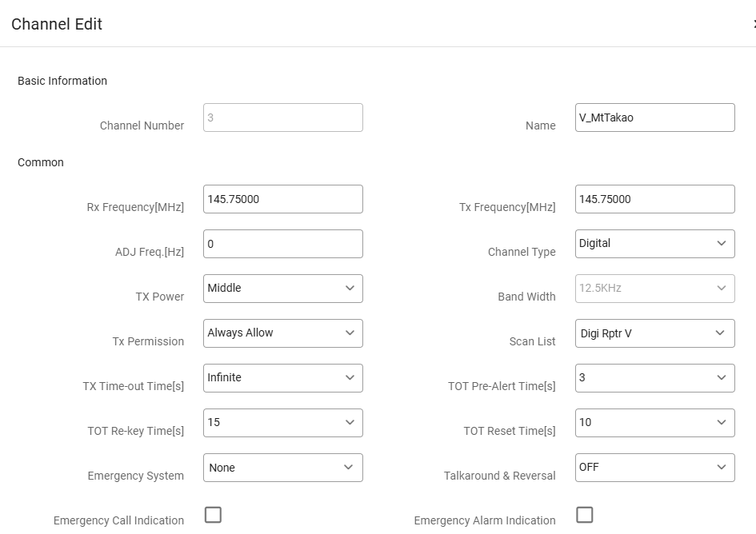Screen dimensions: 756x534
Task: Open the TOT Re-key Time dropdown
Action: point(282,423)
